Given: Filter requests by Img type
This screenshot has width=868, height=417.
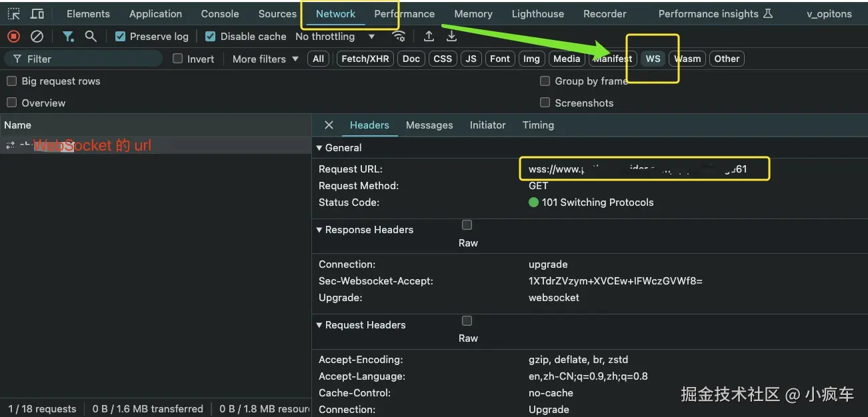Looking at the screenshot, I should 531,59.
